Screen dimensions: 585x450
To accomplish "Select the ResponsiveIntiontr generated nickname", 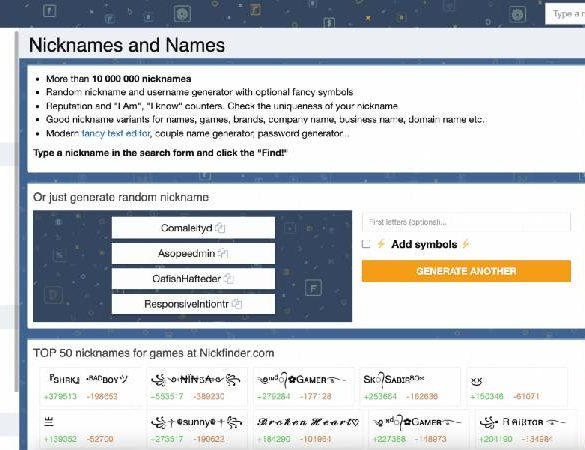I will point(186,304).
